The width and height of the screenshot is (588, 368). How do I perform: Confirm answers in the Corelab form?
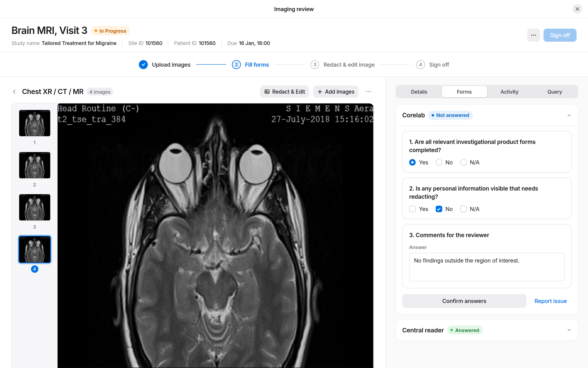click(x=464, y=301)
